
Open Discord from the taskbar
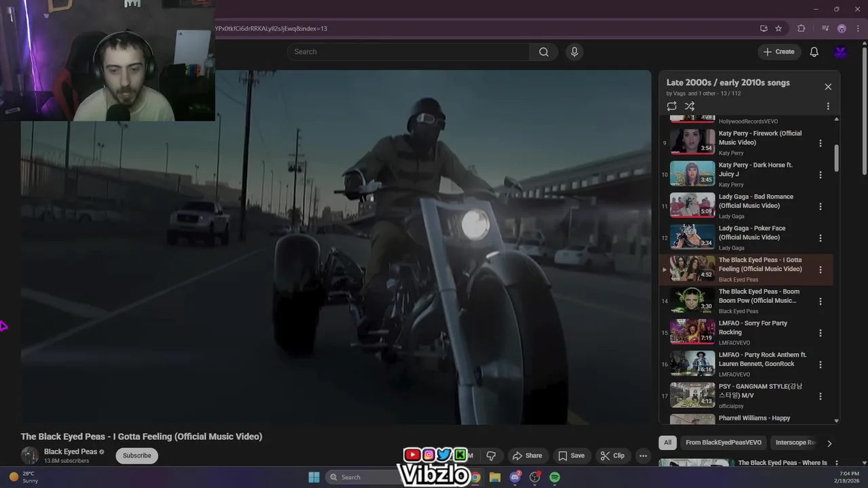point(515,477)
